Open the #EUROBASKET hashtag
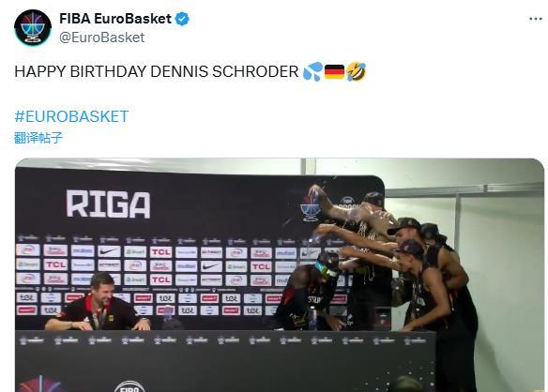Image resolution: width=548 pixels, height=392 pixels. click(x=71, y=116)
